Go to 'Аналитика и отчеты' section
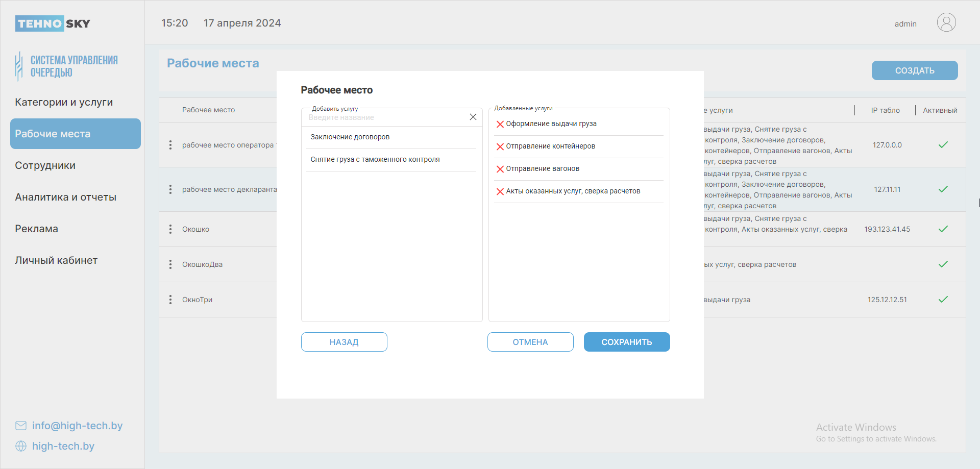 (x=65, y=197)
